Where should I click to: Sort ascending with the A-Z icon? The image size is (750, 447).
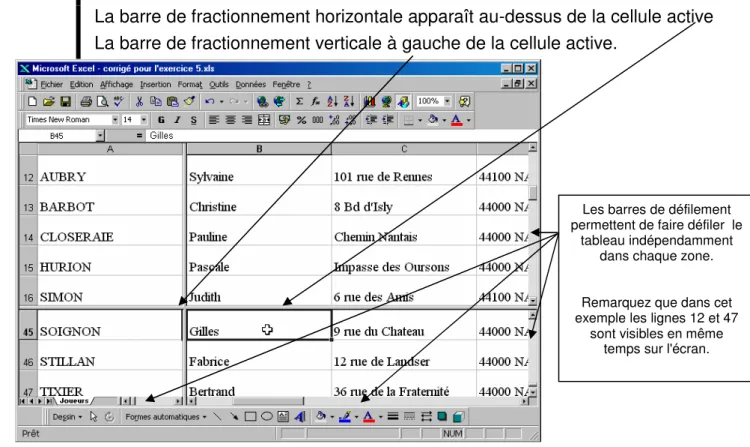[332, 101]
